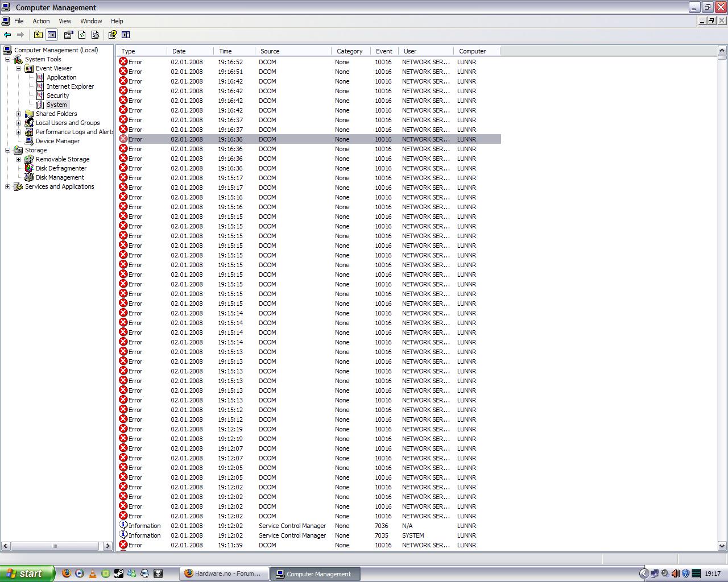
Task: Open the View menu
Action: pyautogui.click(x=65, y=21)
